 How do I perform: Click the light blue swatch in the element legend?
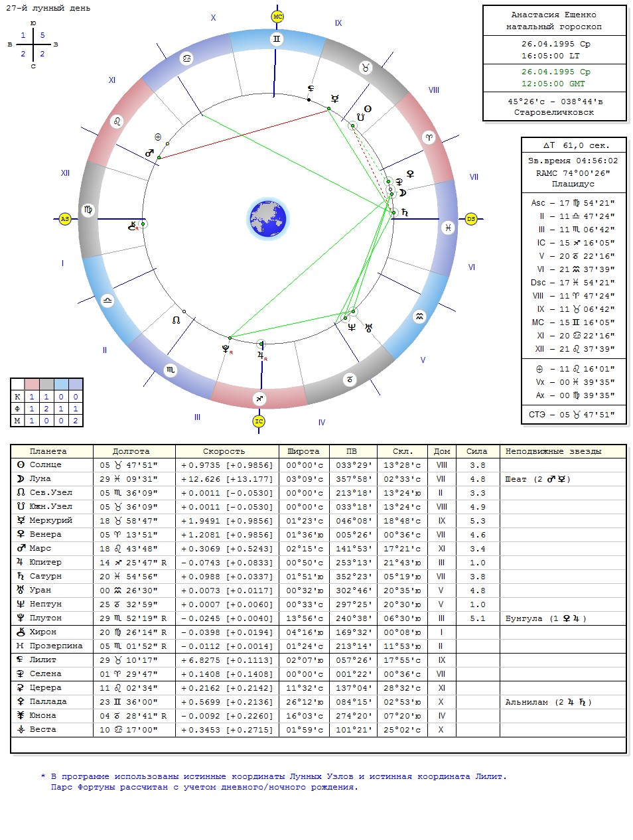tap(61, 385)
